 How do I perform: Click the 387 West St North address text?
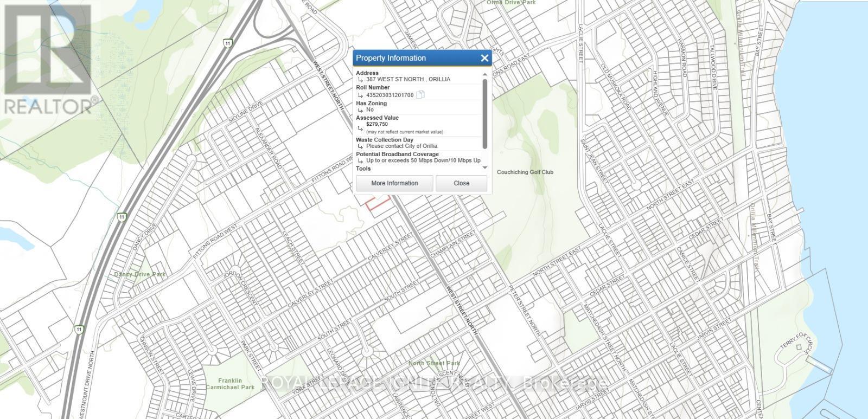(408, 79)
